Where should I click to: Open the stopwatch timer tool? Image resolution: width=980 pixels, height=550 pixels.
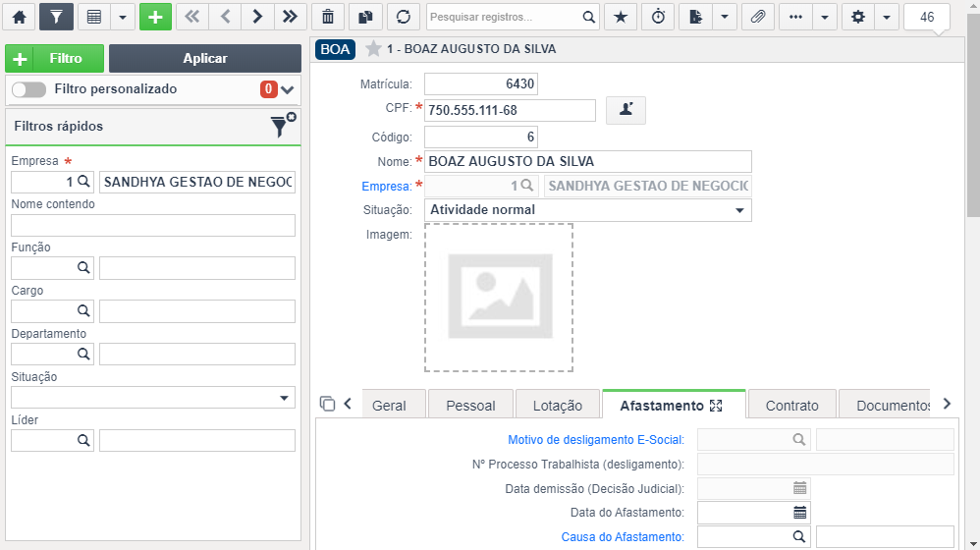[x=658, y=17]
